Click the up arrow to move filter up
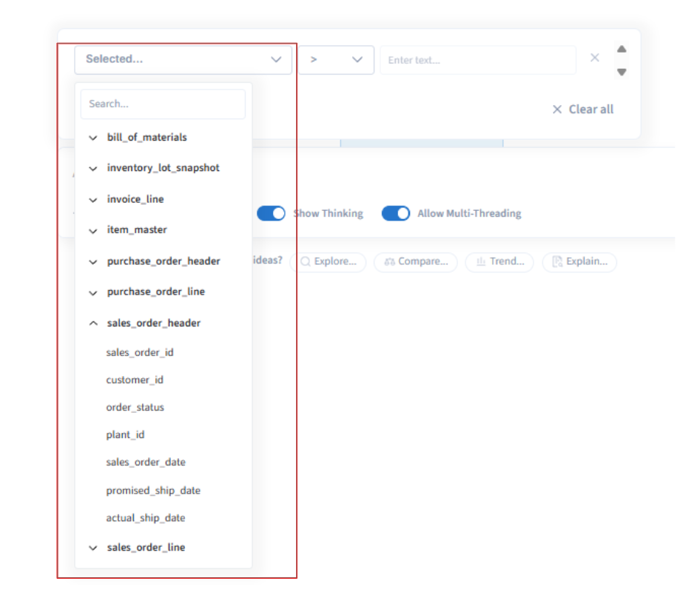700x595 pixels. click(x=622, y=49)
